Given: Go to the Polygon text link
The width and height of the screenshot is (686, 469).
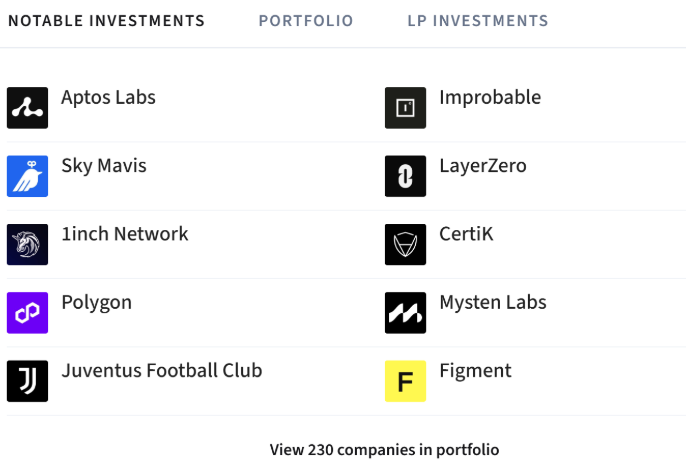Looking at the screenshot, I should pyautogui.click(x=96, y=302).
